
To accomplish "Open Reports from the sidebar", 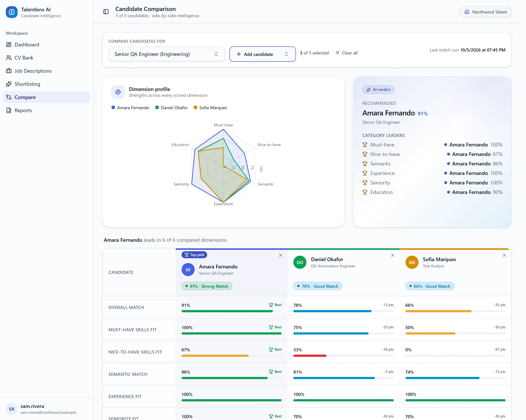I will pos(46,110).
